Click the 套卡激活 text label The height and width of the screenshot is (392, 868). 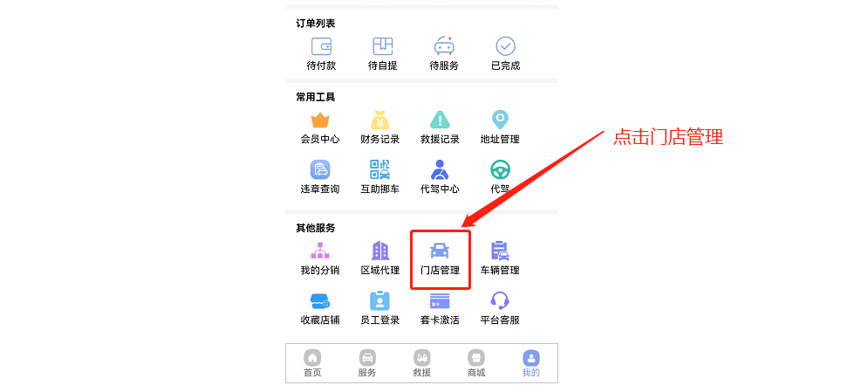click(440, 320)
